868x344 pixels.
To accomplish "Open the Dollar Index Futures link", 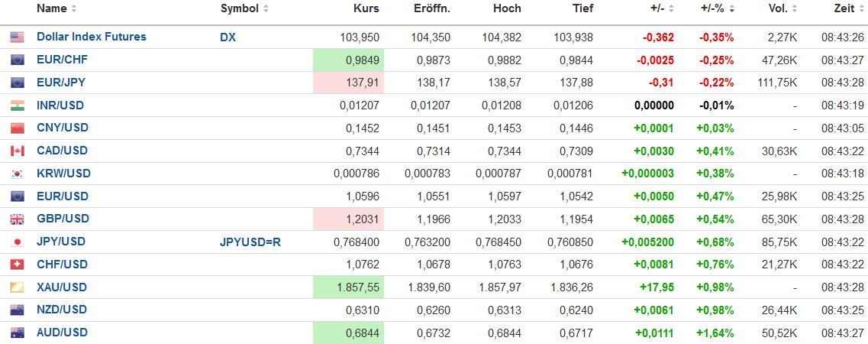I will click(91, 37).
